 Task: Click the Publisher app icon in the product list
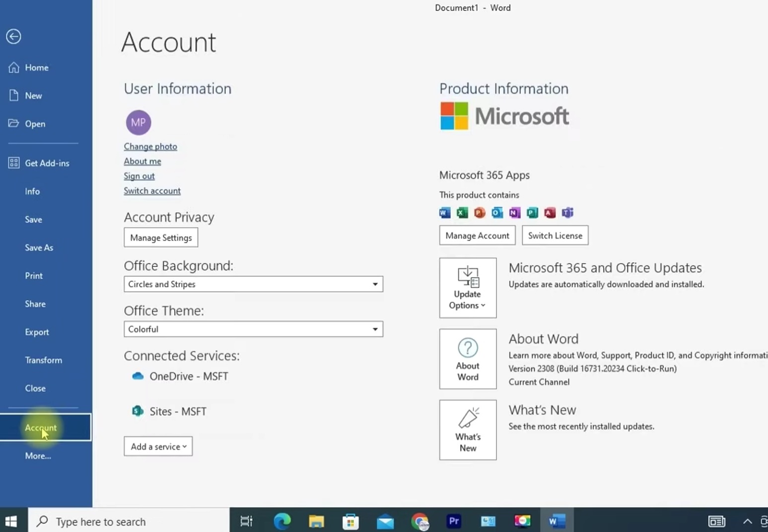coord(532,213)
